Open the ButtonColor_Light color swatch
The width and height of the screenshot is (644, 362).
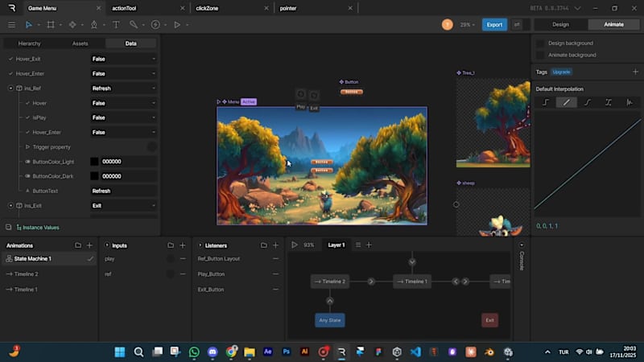(95, 162)
